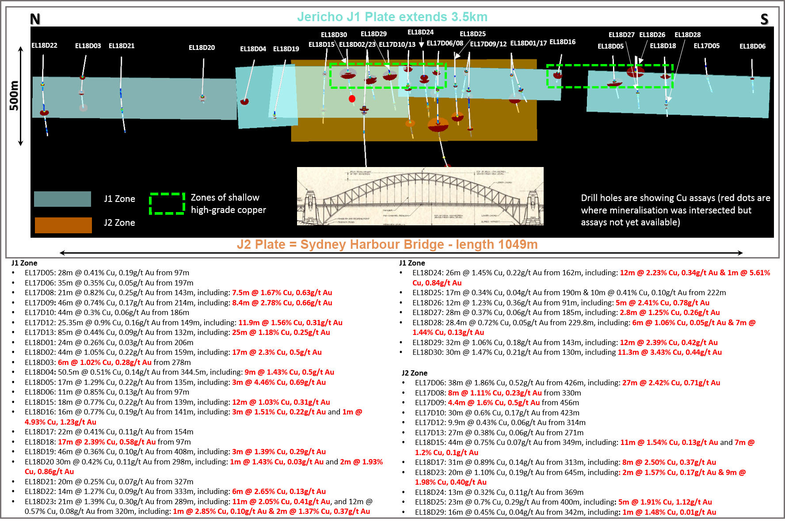Click '6m @ 2.65% Cu, 0.13g/t Au' highlight
This screenshot has width=785, height=532.
(279, 491)
